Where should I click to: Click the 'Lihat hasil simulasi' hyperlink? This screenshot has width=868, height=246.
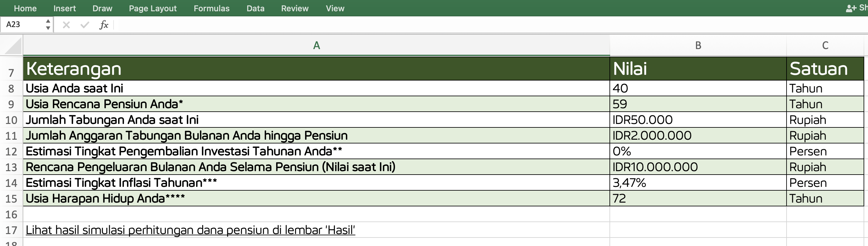(190, 230)
